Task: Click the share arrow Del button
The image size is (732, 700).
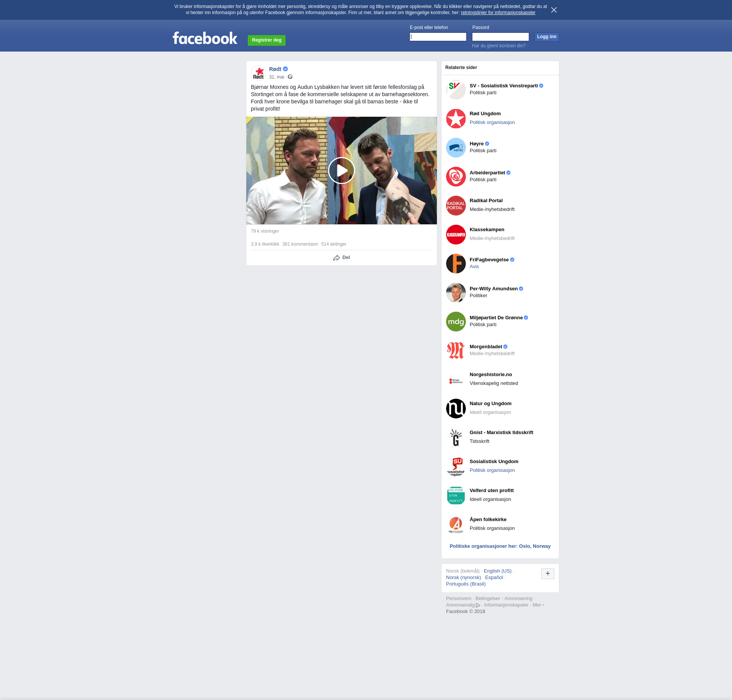Action: pyautogui.click(x=341, y=258)
